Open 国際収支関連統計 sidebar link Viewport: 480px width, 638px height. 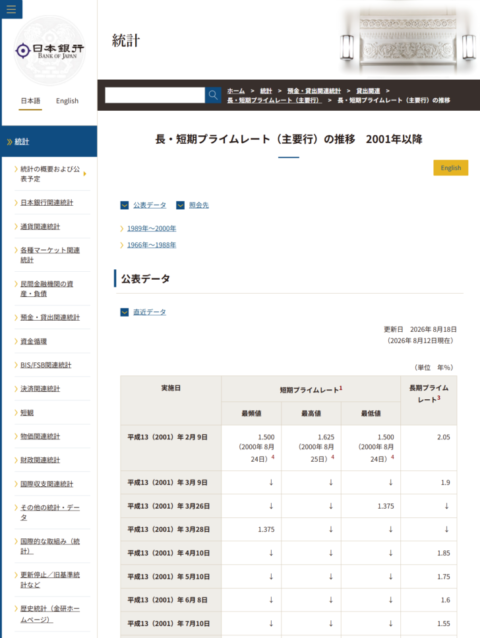(x=47, y=484)
